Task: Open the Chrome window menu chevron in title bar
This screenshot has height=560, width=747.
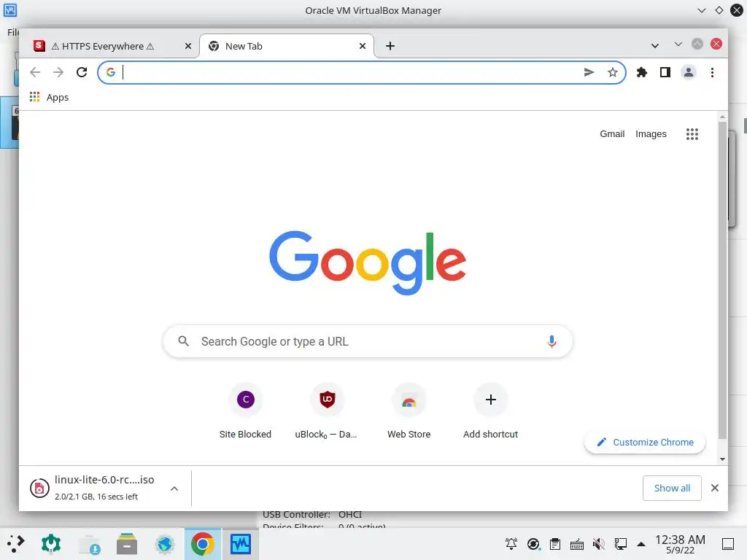Action: [678, 44]
